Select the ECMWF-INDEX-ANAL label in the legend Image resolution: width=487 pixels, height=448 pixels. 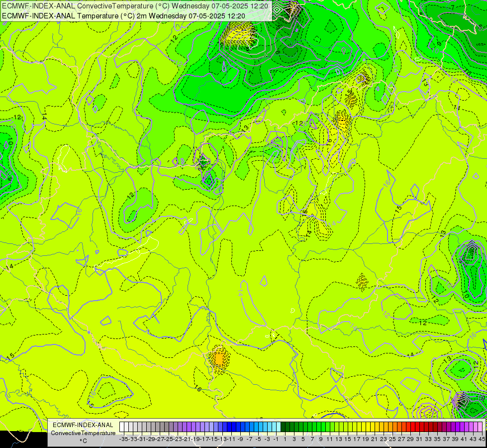83,425
